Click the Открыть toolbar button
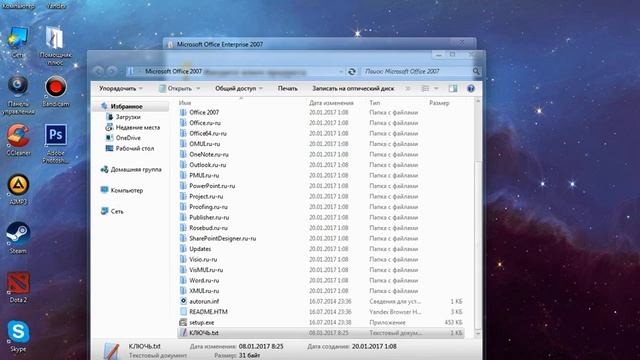Image resolution: width=640 pixels, height=360 pixels. coord(176,89)
